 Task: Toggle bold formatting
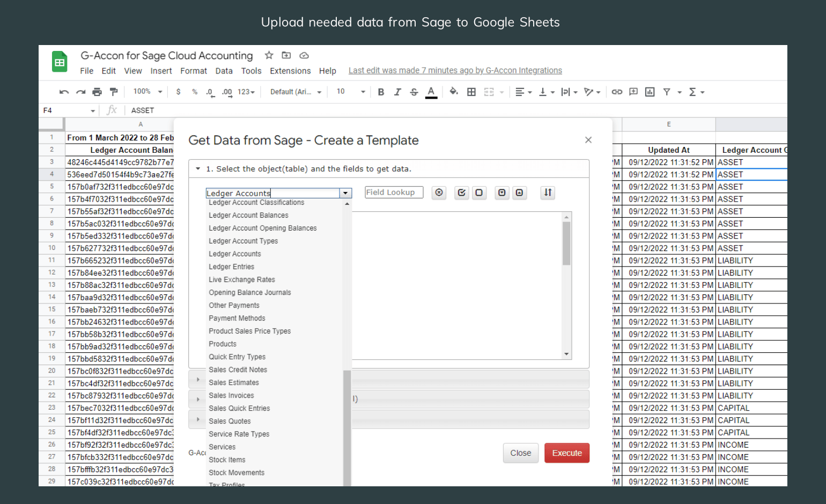[381, 92]
